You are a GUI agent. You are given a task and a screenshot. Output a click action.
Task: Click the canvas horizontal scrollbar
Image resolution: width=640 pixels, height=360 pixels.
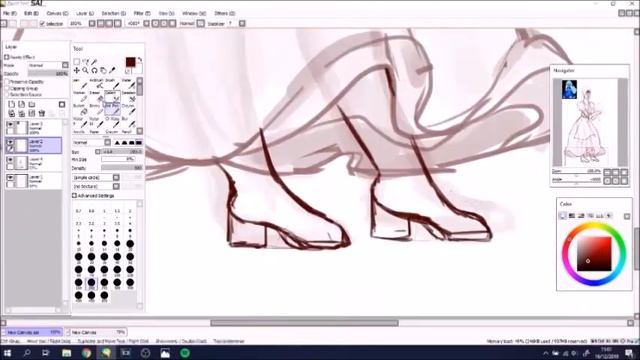pos(304,323)
